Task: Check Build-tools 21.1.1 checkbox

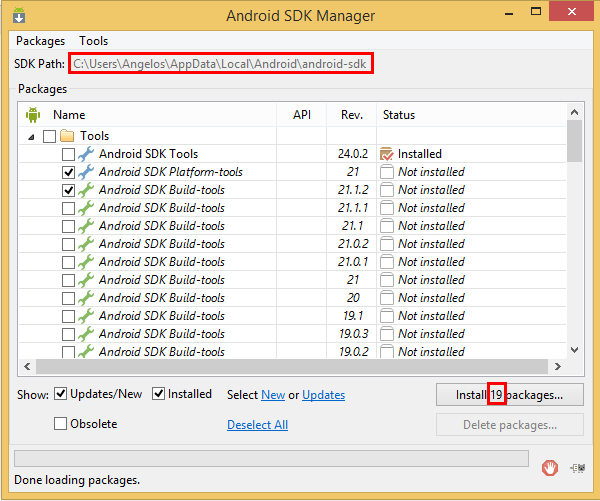Action: 68,208
